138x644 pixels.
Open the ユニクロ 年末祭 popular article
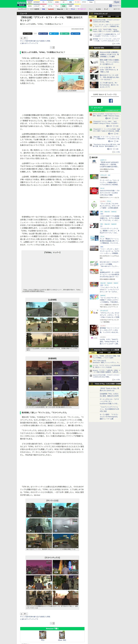click(x=106, y=357)
